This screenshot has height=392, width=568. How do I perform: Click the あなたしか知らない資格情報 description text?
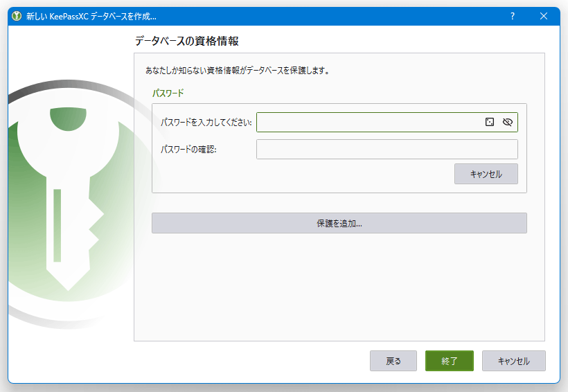pos(238,71)
